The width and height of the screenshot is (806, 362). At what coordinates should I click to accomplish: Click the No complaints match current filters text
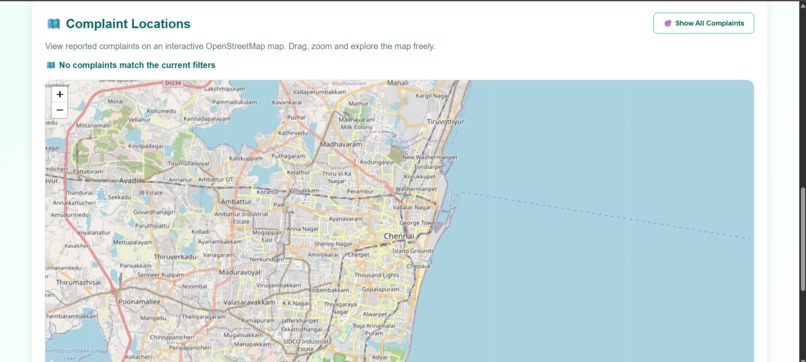pos(137,65)
